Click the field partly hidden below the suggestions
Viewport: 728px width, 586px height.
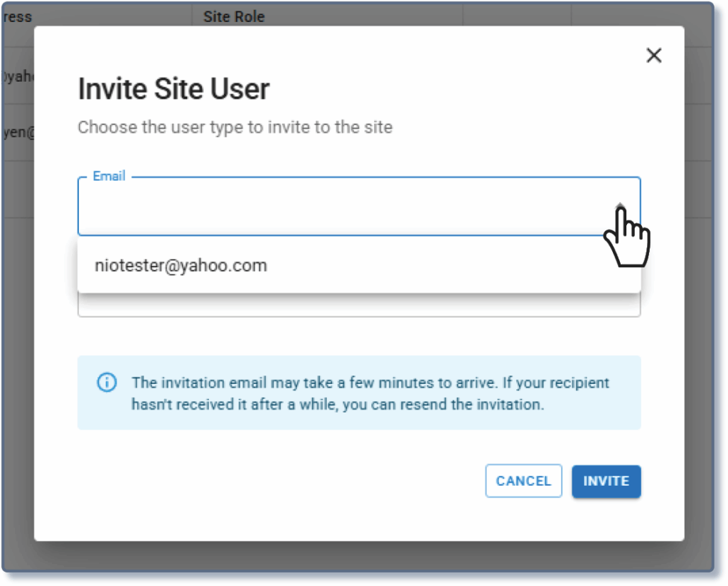[x=358, y=305]
